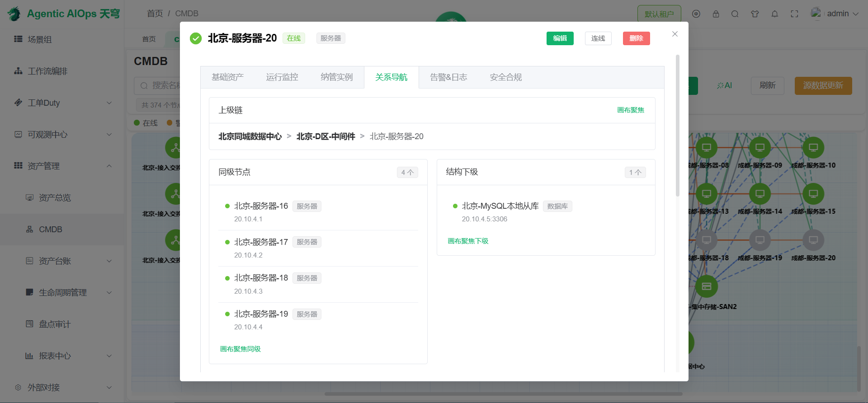868x403 pixels.
Task: Click the 工单Duty ticket icon
Action: 18,103
